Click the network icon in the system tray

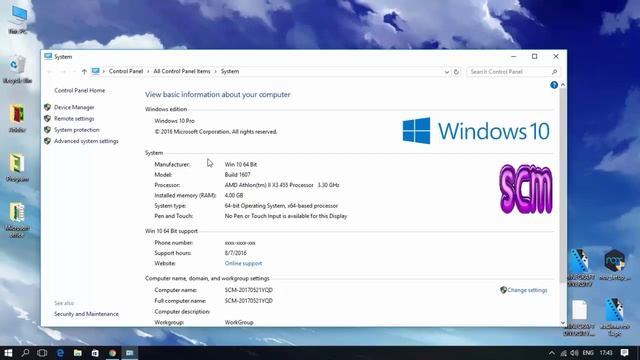pyautogui.click(x=564, y=353)
